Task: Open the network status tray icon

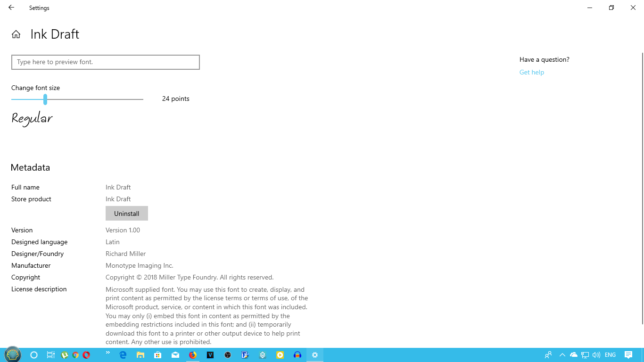Action: coord(585,355)
